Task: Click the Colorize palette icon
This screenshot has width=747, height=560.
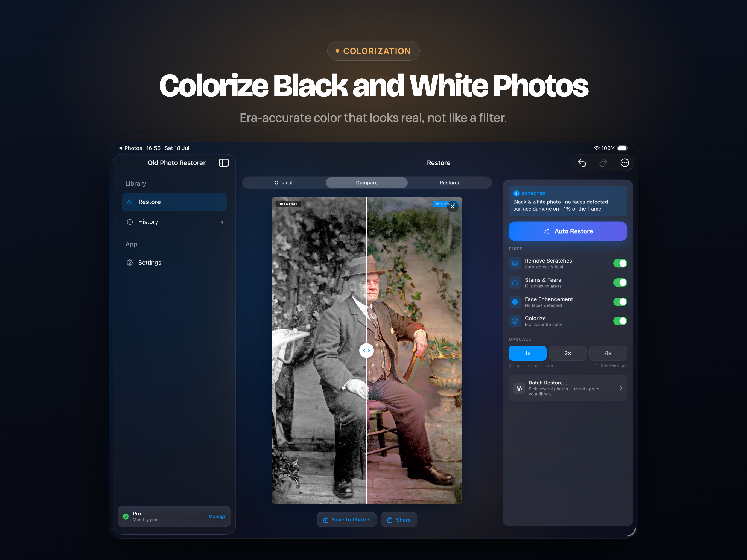Action: tap(515, 321)
